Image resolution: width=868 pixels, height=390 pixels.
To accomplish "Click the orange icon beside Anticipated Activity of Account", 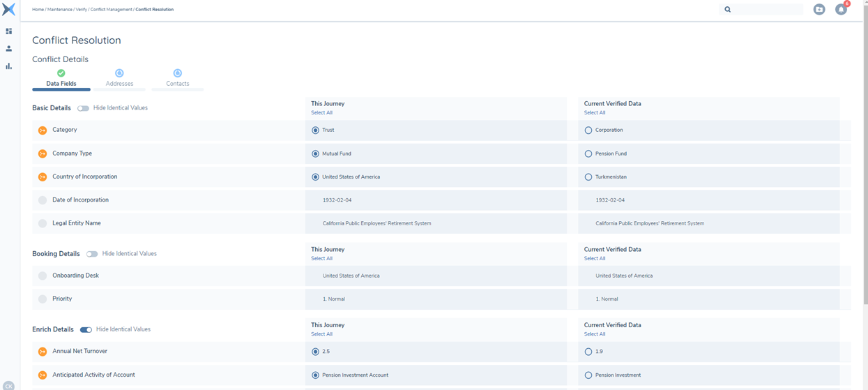I will tap(43, 375).
